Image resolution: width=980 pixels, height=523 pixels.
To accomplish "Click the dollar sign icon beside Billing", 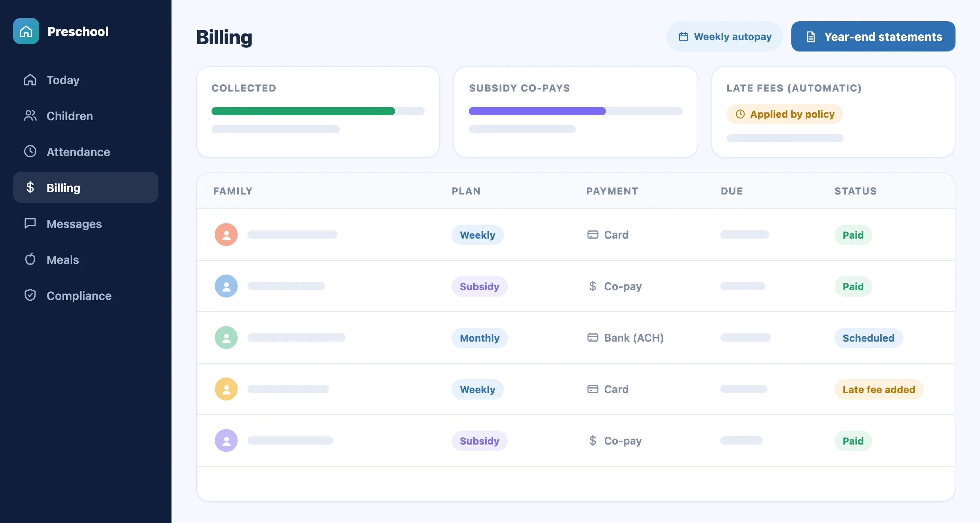I will pyautogui.click(x=30, y=187).
